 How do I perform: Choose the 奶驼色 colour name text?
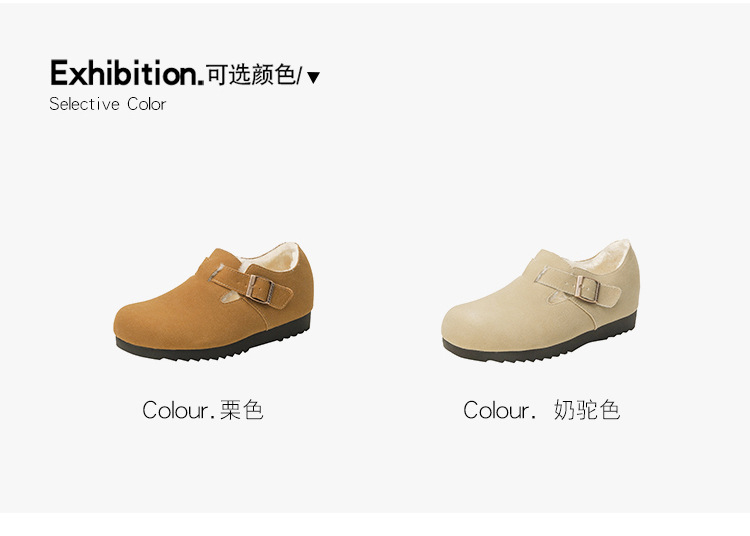587,410
